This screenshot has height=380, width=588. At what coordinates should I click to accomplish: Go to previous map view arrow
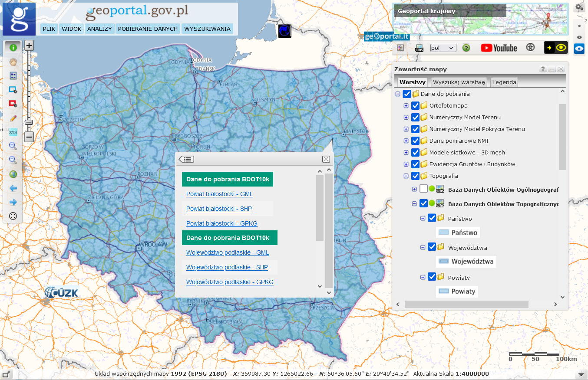click(13, 188)
